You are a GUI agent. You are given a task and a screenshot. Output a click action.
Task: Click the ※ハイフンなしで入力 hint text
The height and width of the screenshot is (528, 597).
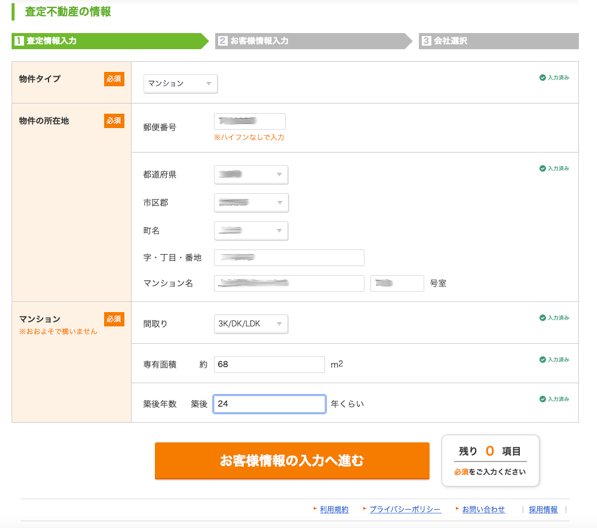[249, 137]
